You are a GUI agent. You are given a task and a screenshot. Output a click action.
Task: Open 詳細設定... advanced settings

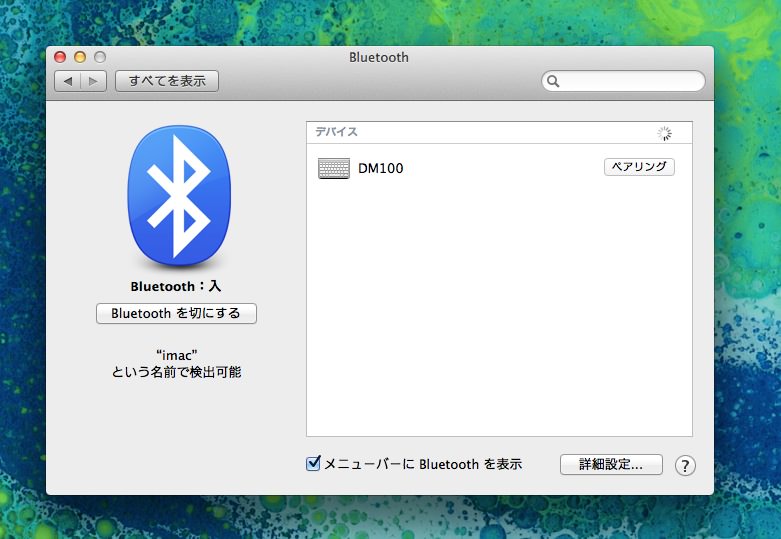tap(611, 464)
